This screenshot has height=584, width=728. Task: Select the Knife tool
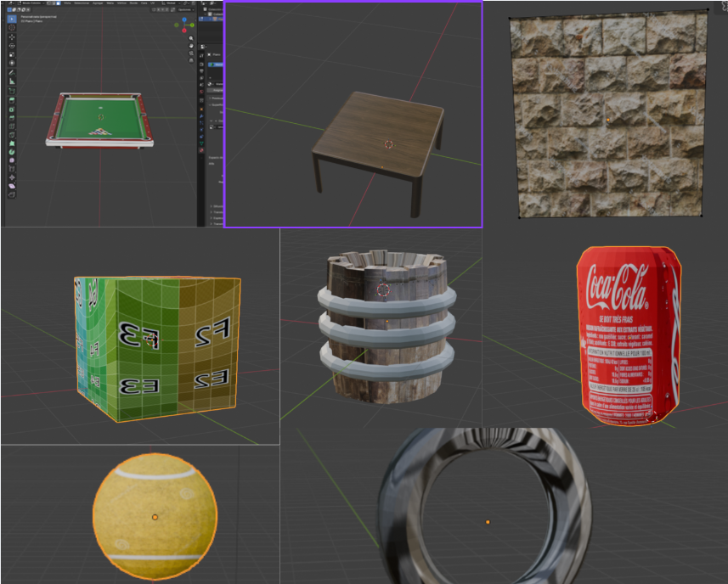(x=12, y=134)
